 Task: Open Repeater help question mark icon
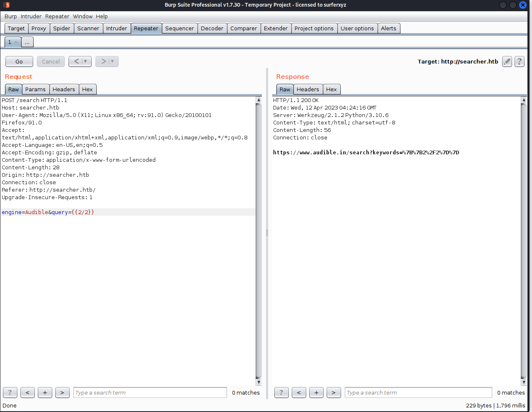click(519, 61)
